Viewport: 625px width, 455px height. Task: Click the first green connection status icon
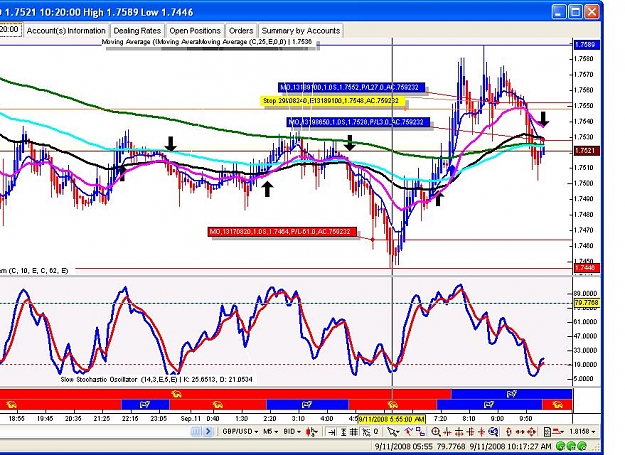click(560, 446)
